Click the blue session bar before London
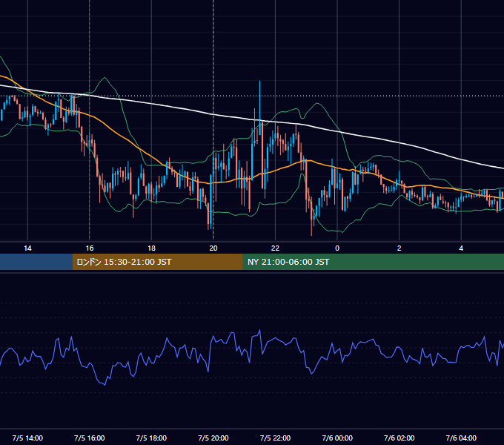504x445 pixels. click(x=36, y=262)
